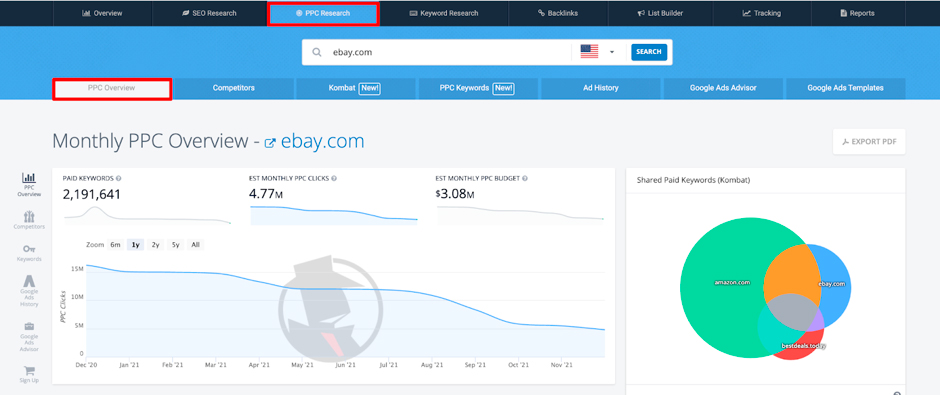Click the EXPORT PDF button
The width and height of the screenshot is (940, 395).
[869, 141]
